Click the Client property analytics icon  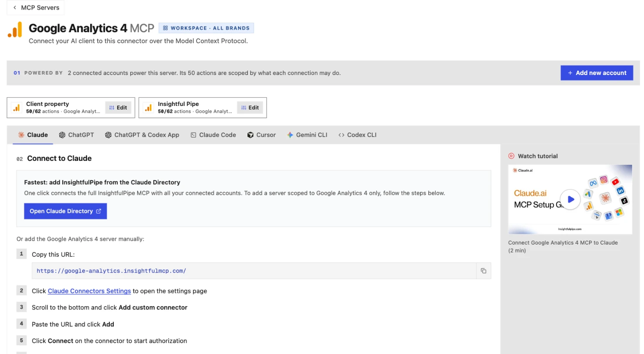pos(17,108)
